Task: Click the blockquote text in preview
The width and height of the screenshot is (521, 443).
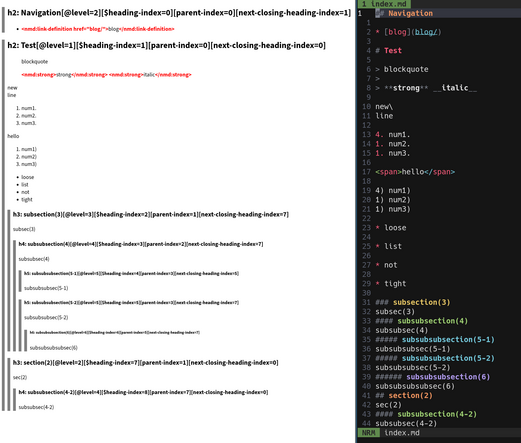Action: click(x=34, y=62)
